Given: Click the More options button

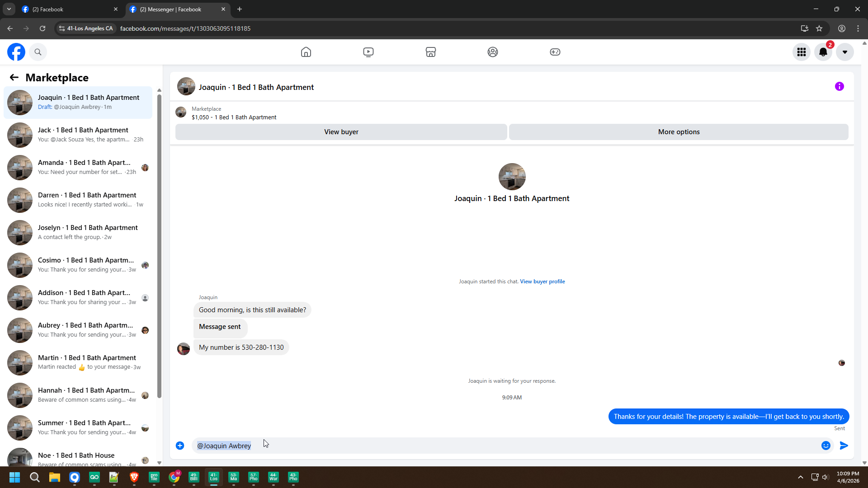Looking at the screenshot, I should coord(679,132).
